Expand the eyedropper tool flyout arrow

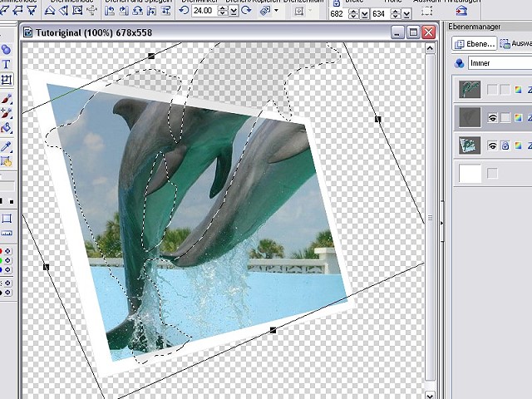(x=11, y=150)
